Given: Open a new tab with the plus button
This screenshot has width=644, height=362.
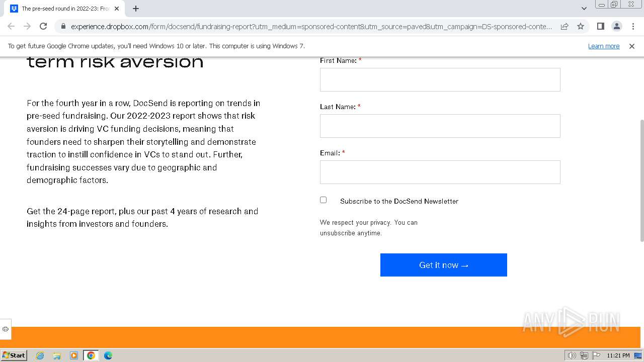Looking at the screenshot, I should [x=136, y=9].
